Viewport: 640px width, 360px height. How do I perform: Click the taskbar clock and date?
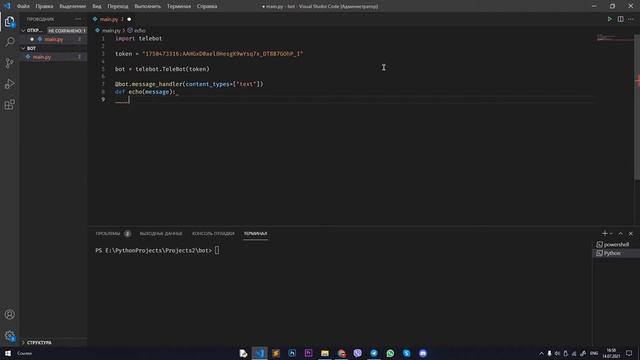click(x=611, y=353)
